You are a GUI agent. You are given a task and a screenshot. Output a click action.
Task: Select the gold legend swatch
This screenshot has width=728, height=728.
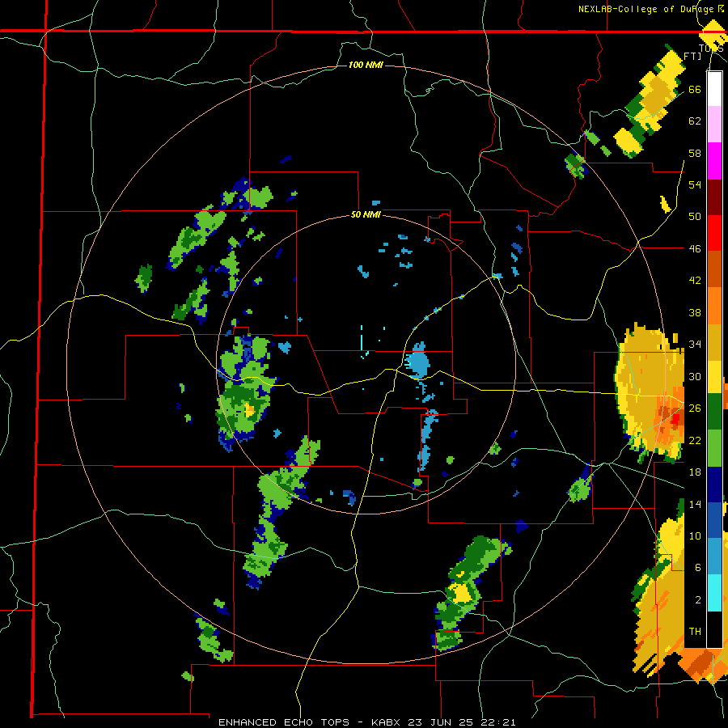tap(714, 342)
